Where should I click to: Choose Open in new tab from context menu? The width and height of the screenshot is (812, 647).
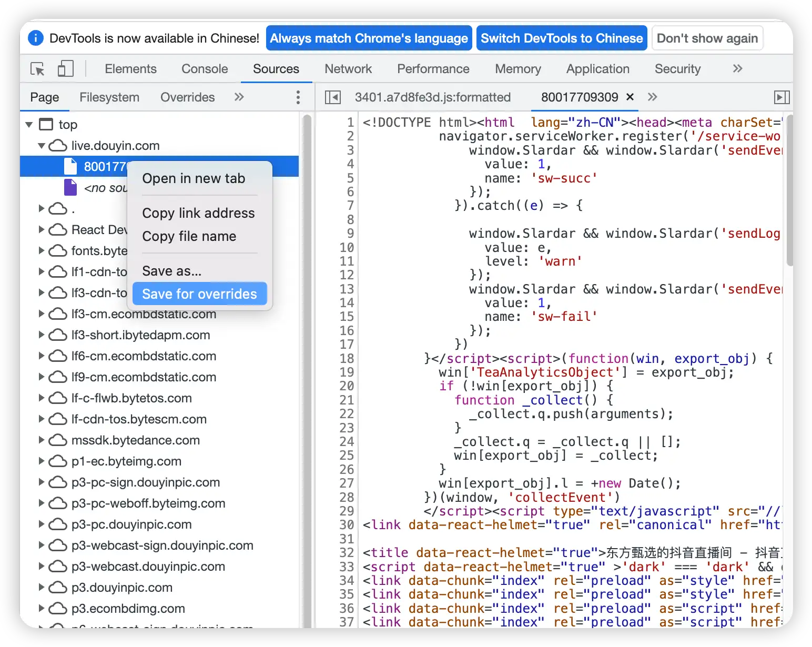click(199, 178)
